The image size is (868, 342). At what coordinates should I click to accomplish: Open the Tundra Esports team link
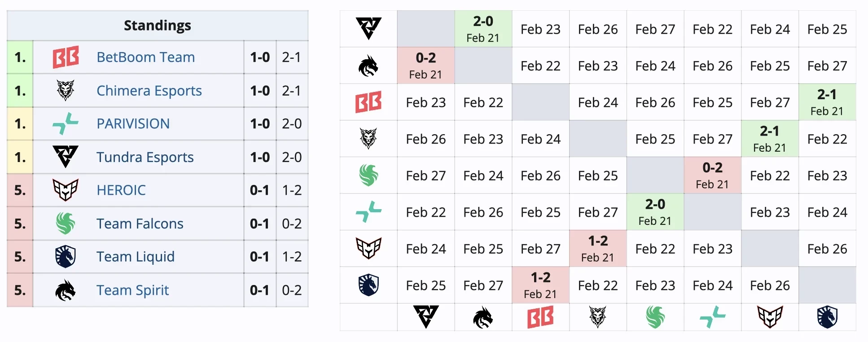145,157
